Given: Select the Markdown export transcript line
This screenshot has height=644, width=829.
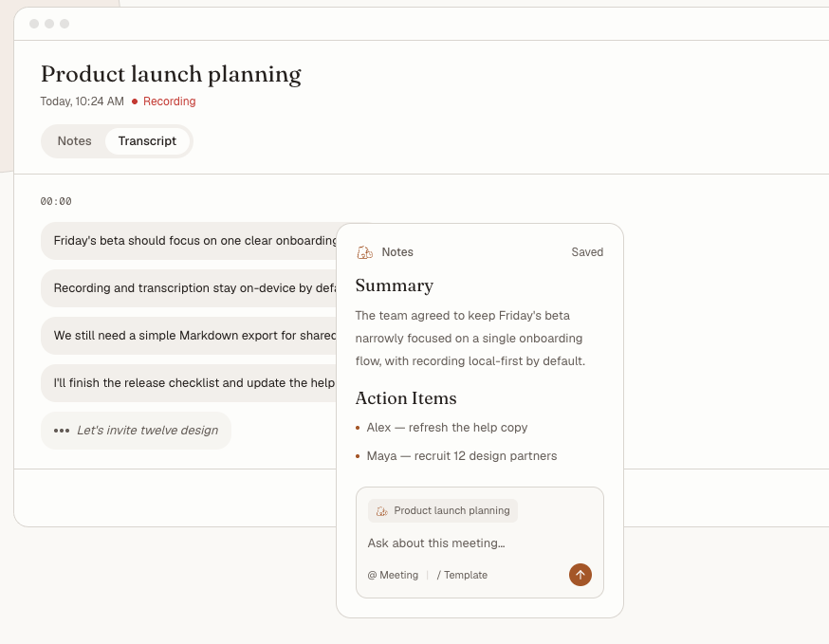Looking at the screenshot, I should [x=189, y=336].
